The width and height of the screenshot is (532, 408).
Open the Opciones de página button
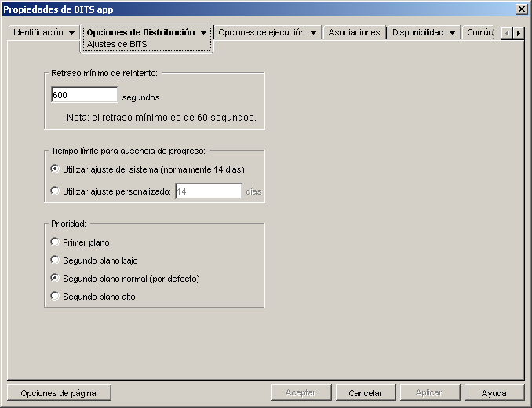click(59, 393)
